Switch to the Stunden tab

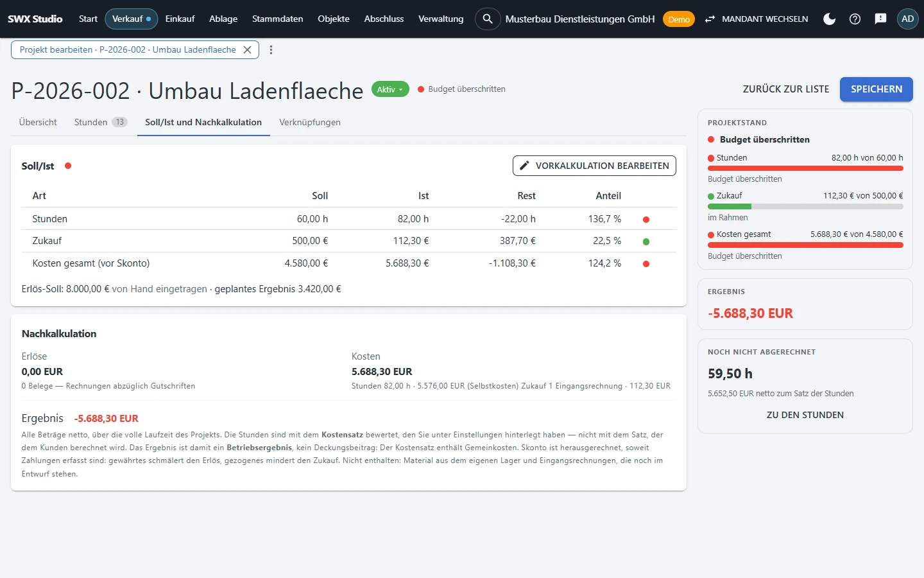pos(101,122)
